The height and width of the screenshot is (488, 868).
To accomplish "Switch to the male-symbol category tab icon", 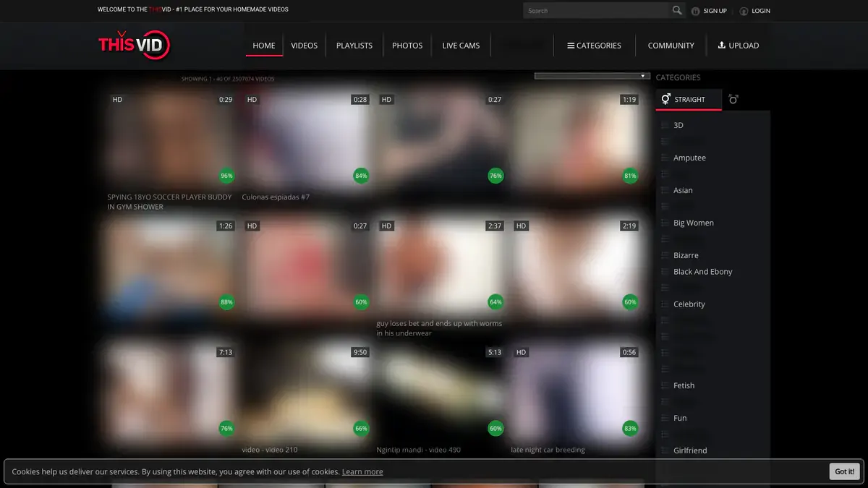I will click(x=733, y=99).
